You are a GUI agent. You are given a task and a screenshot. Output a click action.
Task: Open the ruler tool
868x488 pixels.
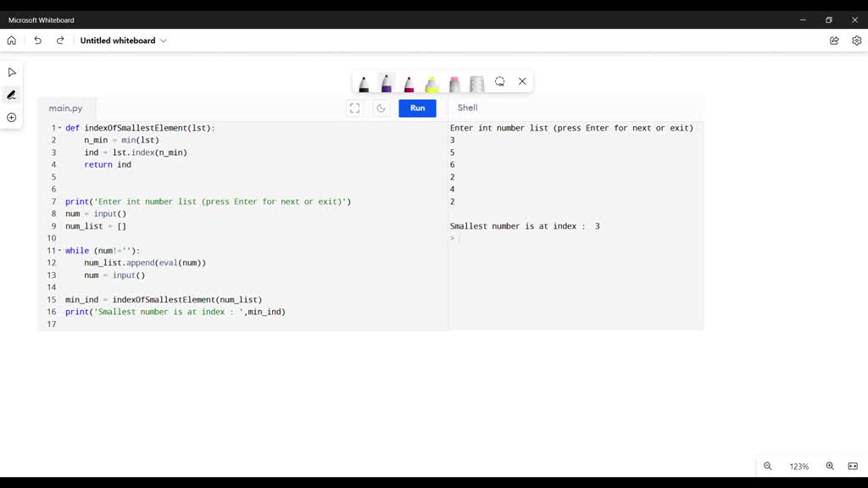coord(476,83)
